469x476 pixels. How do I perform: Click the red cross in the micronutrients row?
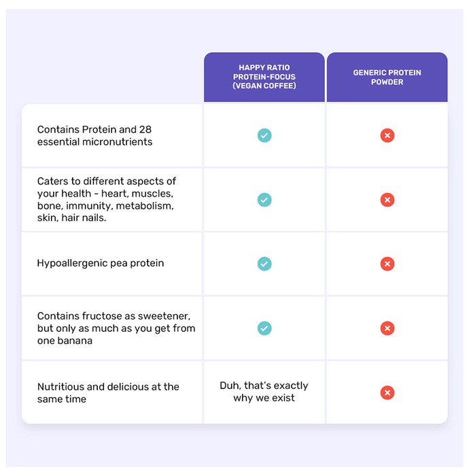(387, 135)
